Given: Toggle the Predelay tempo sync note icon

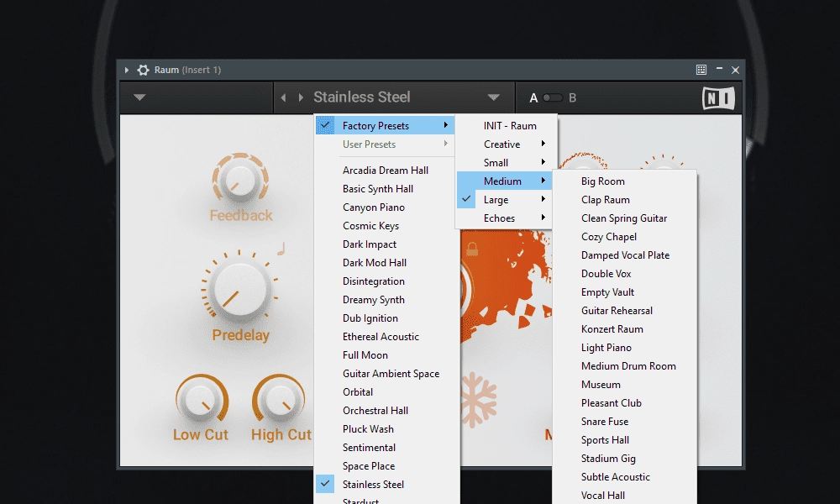Looking at the screenshot, I should [x=281, y=249].
